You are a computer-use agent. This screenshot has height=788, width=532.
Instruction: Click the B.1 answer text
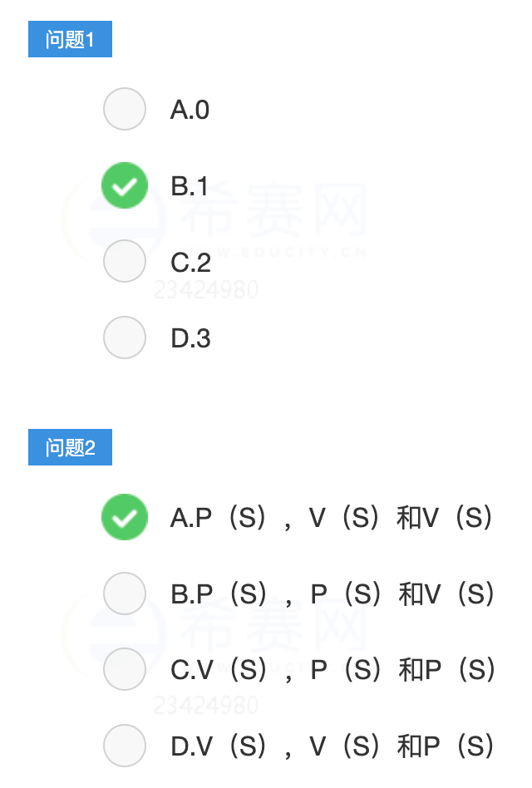pos(190,186)
